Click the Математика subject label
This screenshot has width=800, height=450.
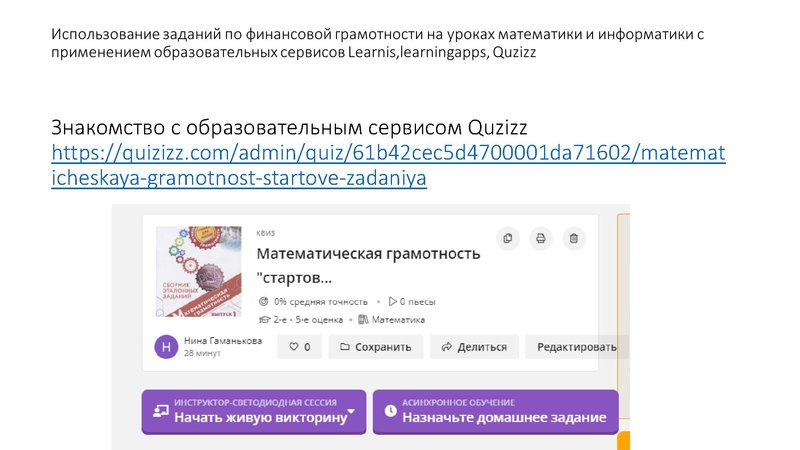pyautogui.click(x=391, y=320)
